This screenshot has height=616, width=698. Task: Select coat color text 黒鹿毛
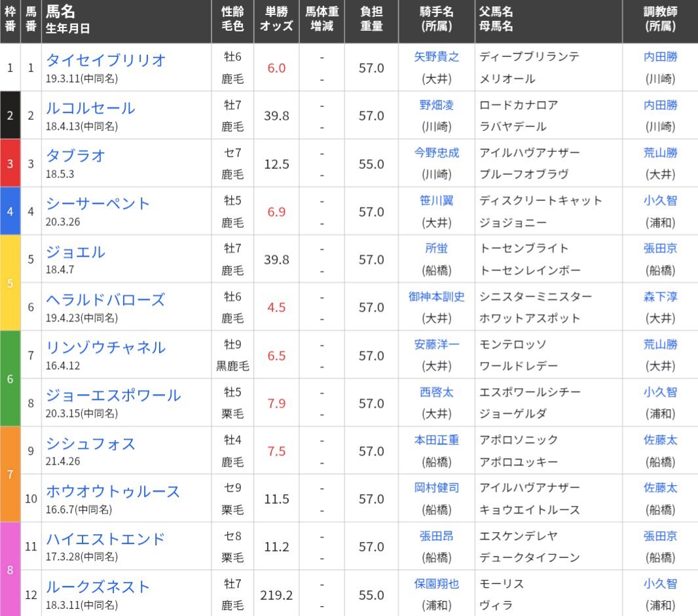pos(232,366)
